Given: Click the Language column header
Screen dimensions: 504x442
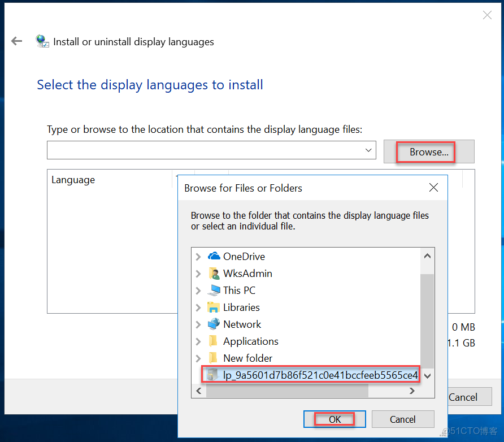Looking at the screenshot, I should coord(110,180).
